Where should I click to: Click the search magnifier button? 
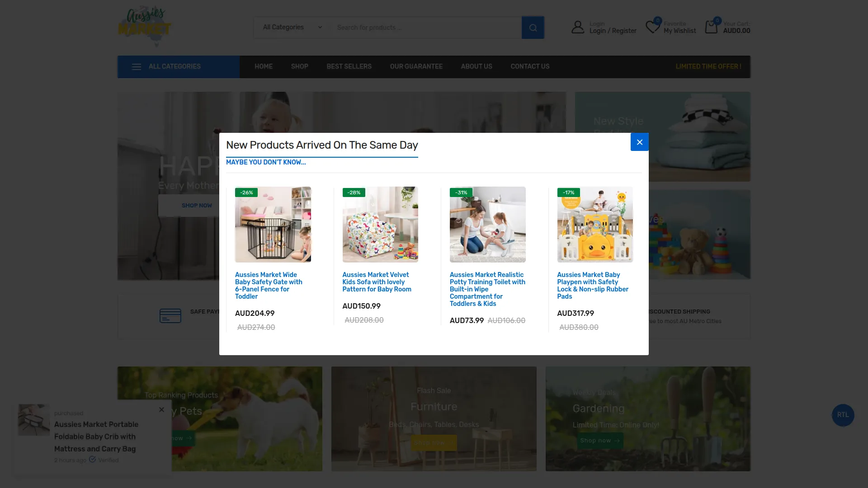(x=533, y=28)
